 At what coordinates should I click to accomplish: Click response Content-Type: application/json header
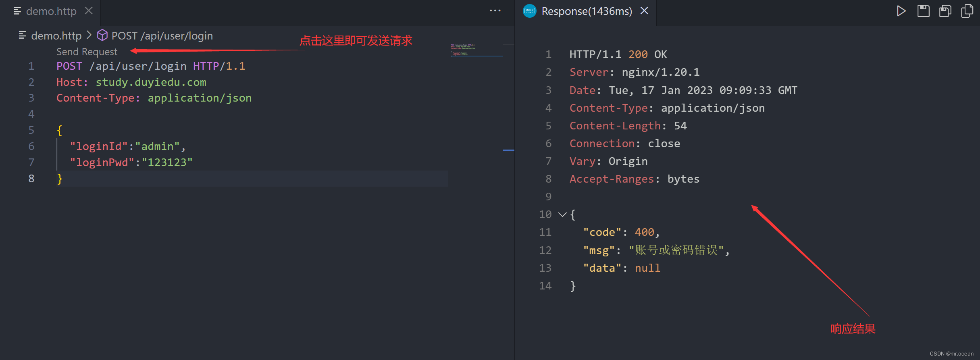[x=667, y=108]
